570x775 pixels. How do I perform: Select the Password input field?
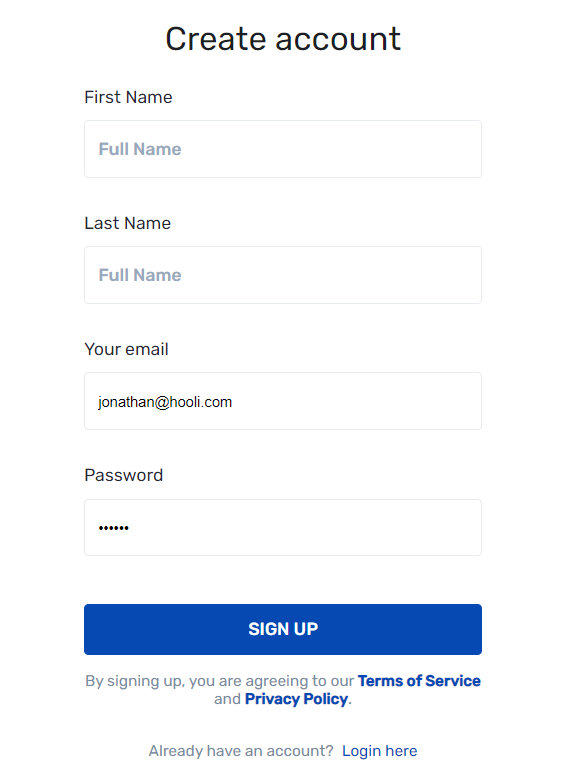tap(283, 527)
